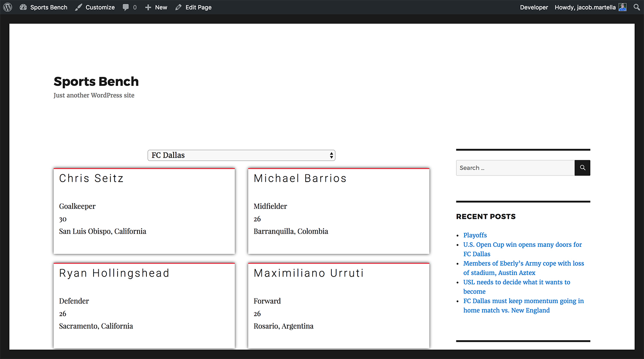Viewport: 644px width, 359px height.
Task: Click the sidebar search submit button
Action: pyautogui.click(x=582, y=168)
